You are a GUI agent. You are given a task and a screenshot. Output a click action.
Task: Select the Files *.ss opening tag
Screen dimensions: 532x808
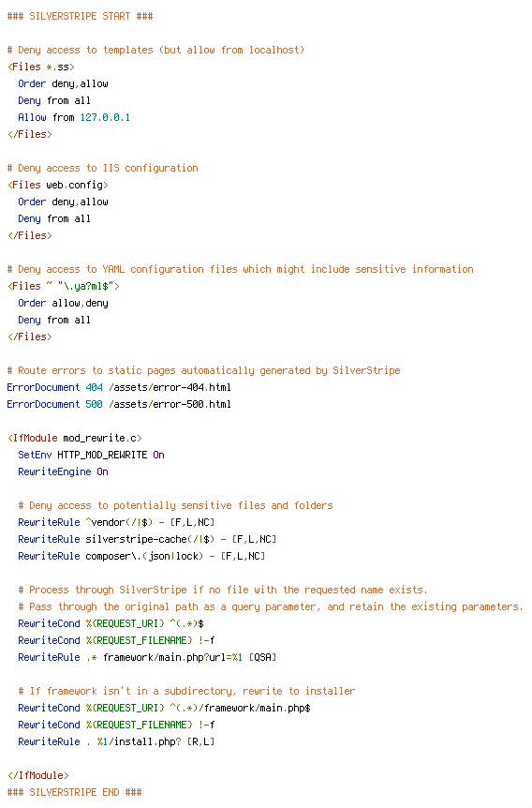point(40,67)
